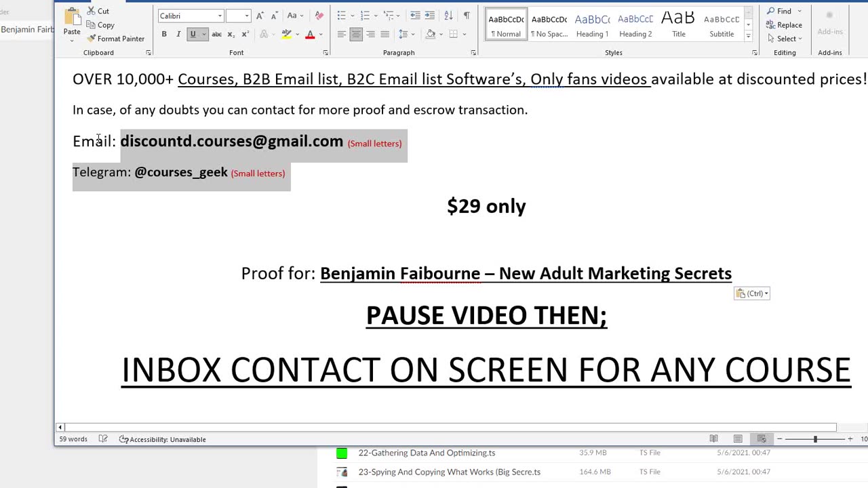Apply the Heading 2 style
868x488 pixels.
pyautogui.click(x=635, y=24)
